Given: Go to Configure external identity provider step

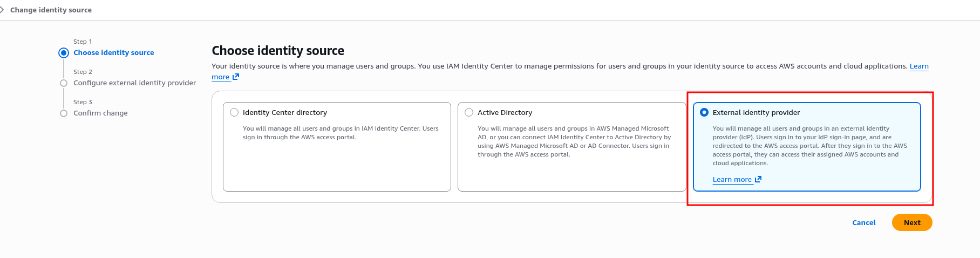Looking at the screenshot, I should pos(134,83).
